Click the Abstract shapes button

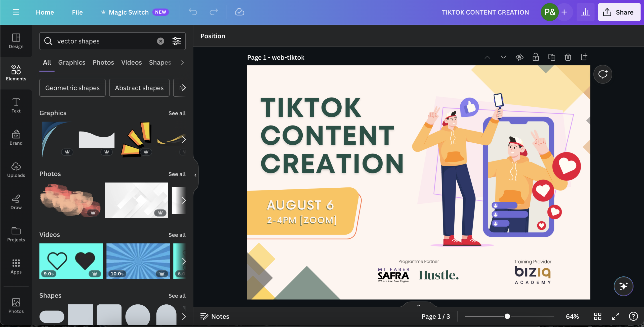click(x=139, y=88)
